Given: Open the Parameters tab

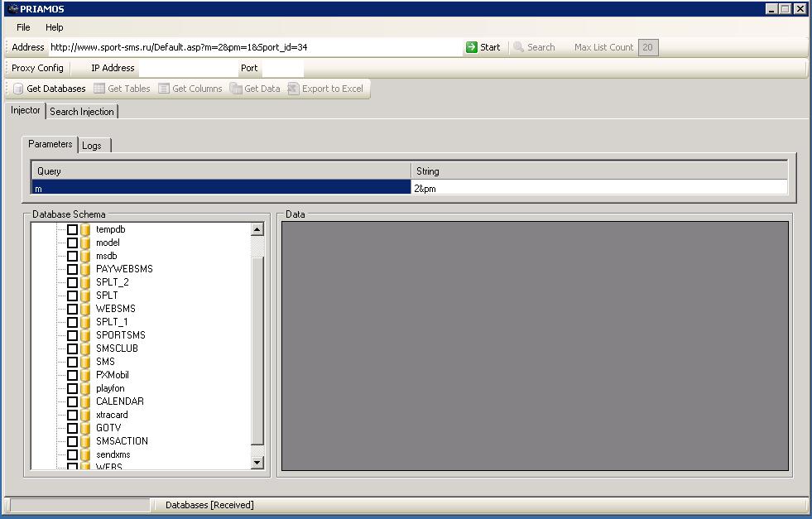Looking at the screenshot, I should (50, 144).
